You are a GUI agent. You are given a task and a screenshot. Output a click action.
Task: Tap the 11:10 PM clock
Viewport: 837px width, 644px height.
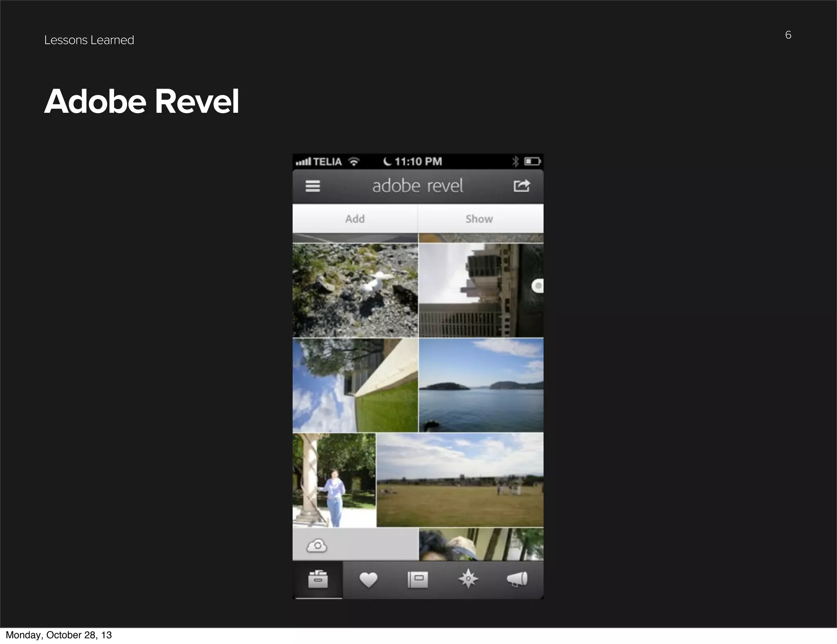click(x=418, y=161)
